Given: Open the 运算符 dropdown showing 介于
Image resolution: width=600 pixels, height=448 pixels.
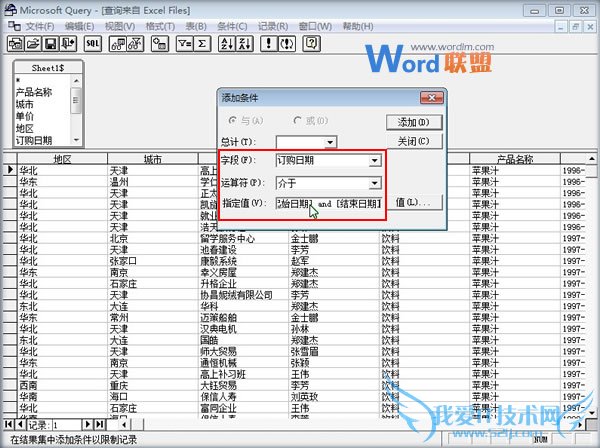Looking at the screenshot, I should 375,183.
